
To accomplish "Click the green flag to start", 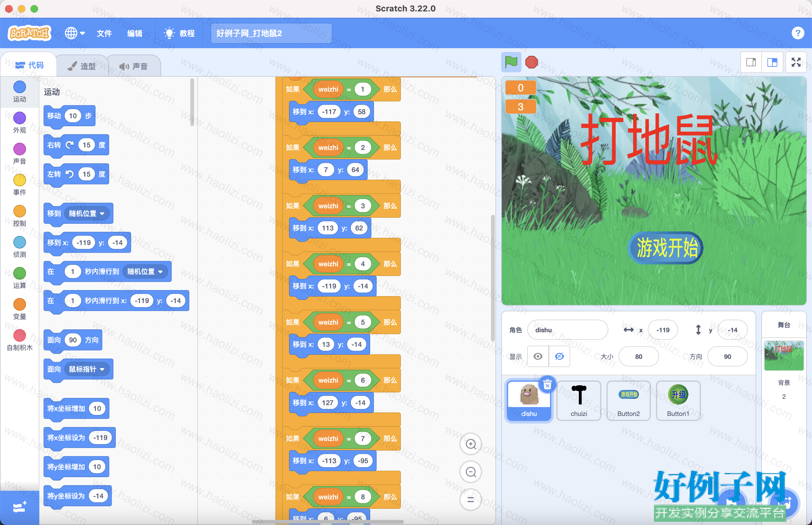I will [511, 62].
